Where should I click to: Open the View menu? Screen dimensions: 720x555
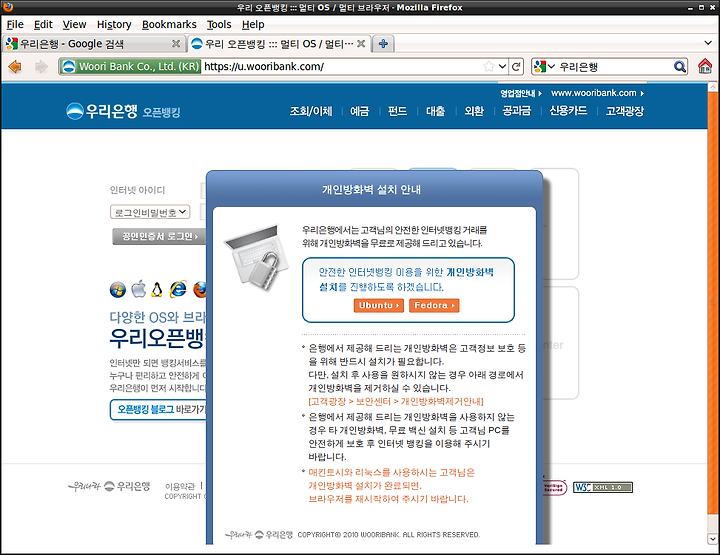pyautogui.click(x=74, y=24)
